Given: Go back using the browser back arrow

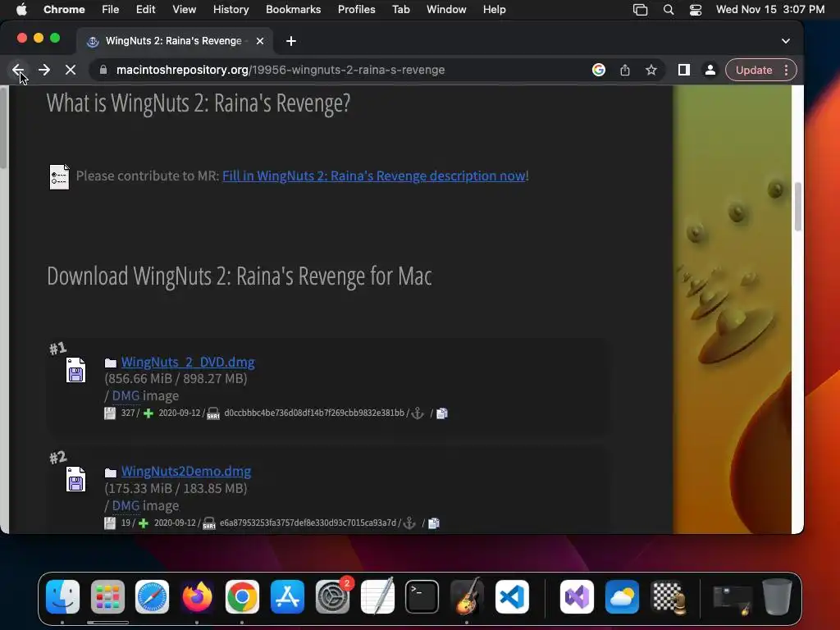Looking at the screenshot, I should point(18,70).
